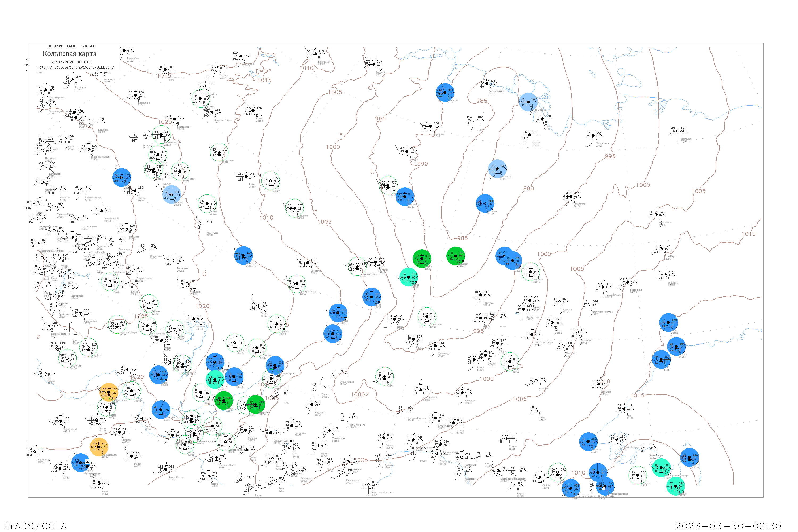798x532 pixels.
Task: Click the cyan Suntar 24738 station marker
Action: coord(409,277)
